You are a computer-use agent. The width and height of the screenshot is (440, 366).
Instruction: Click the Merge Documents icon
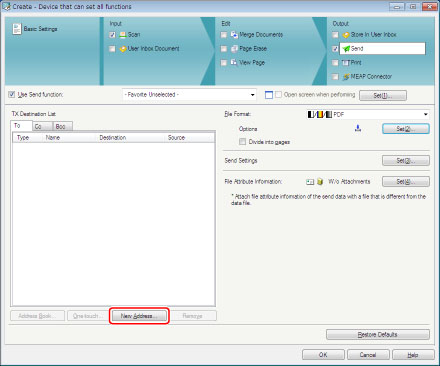[x=234, y=35]
